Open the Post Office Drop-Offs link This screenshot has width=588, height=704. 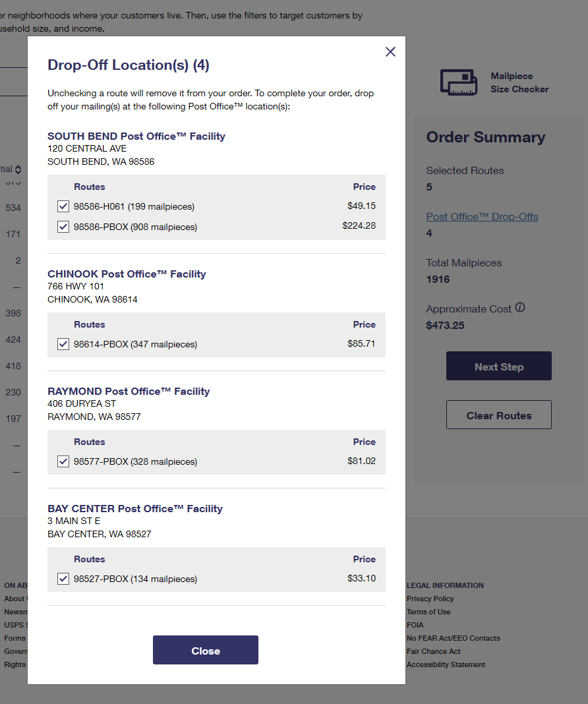(482, 217)
